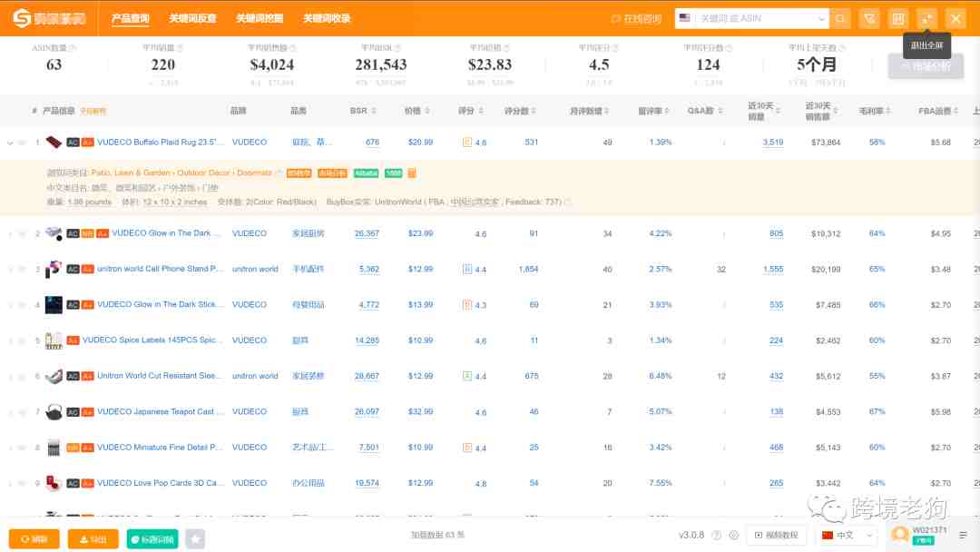Click the info icon beside the ASIN count label
Viewport: 980px width, 552px height.
pyautogui.click(x=73, y=48)
